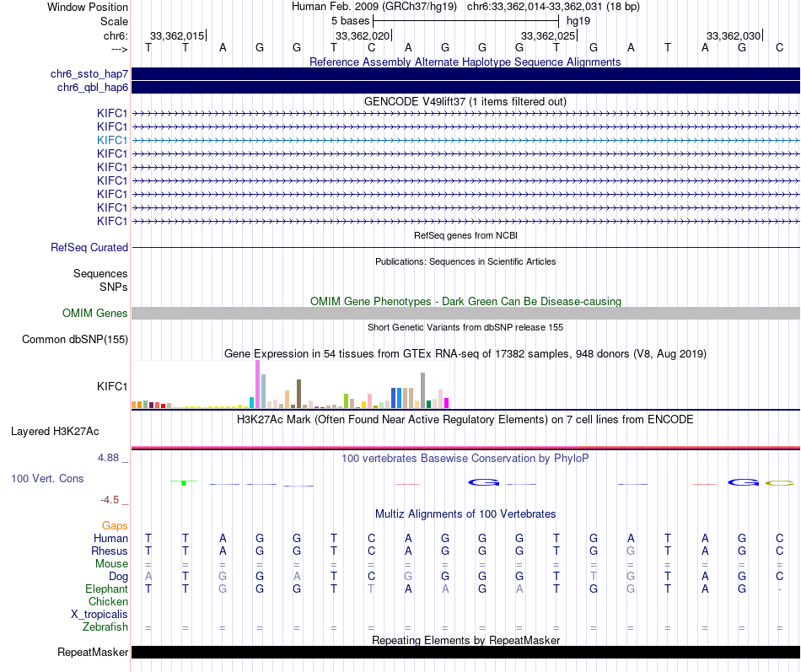Click the Gaps row label
This screenshot has width=801, height=672.
point(115,526)
